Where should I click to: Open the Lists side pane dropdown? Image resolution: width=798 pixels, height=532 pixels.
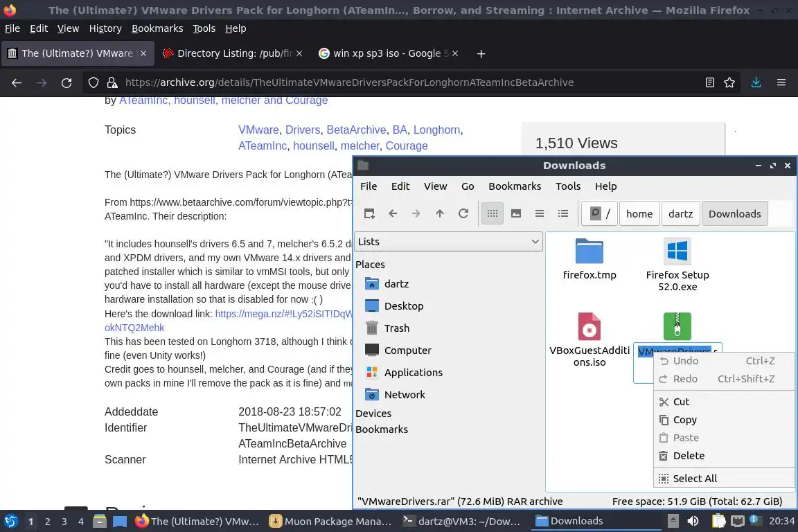[x=448, y=242]
